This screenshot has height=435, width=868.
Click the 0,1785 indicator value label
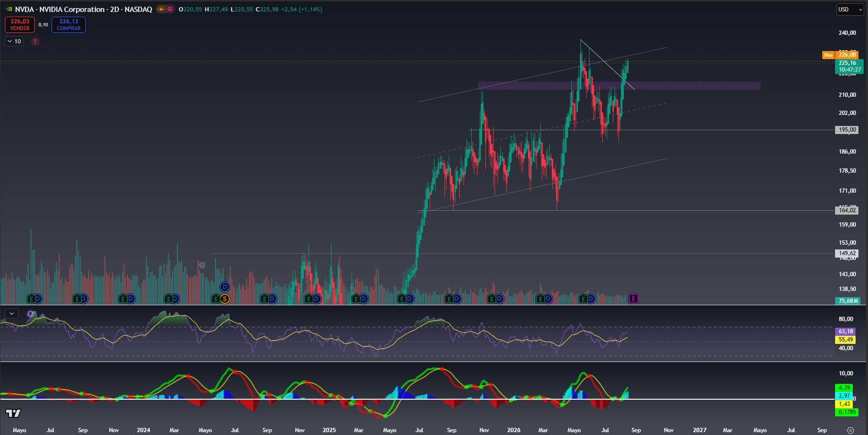coord(847,412)
